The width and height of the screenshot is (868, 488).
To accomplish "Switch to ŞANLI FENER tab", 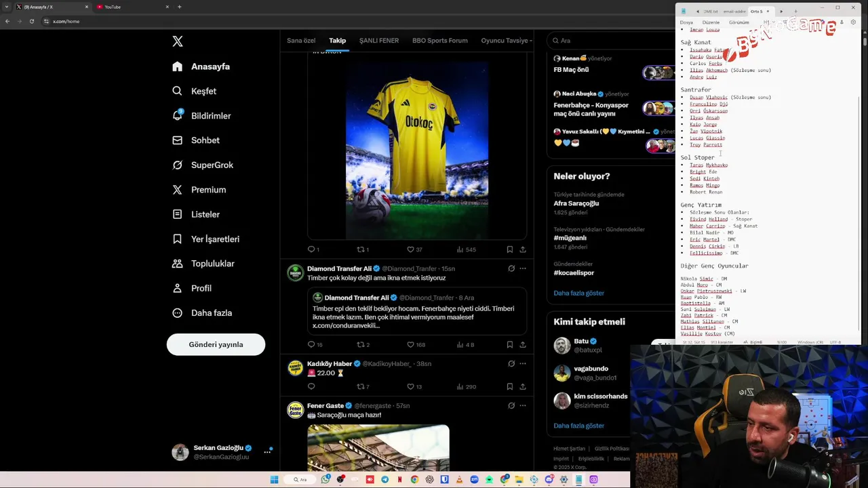I will [x=379, y=41].
